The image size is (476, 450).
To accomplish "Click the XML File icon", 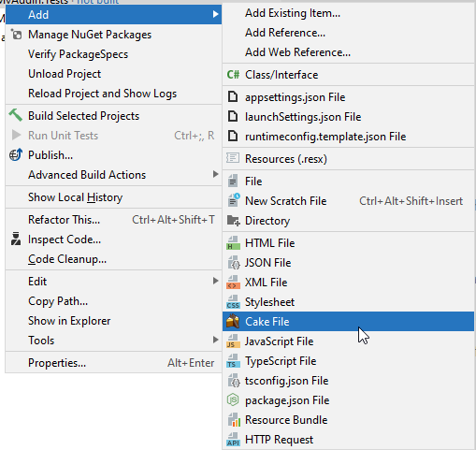I will [233, 283].
